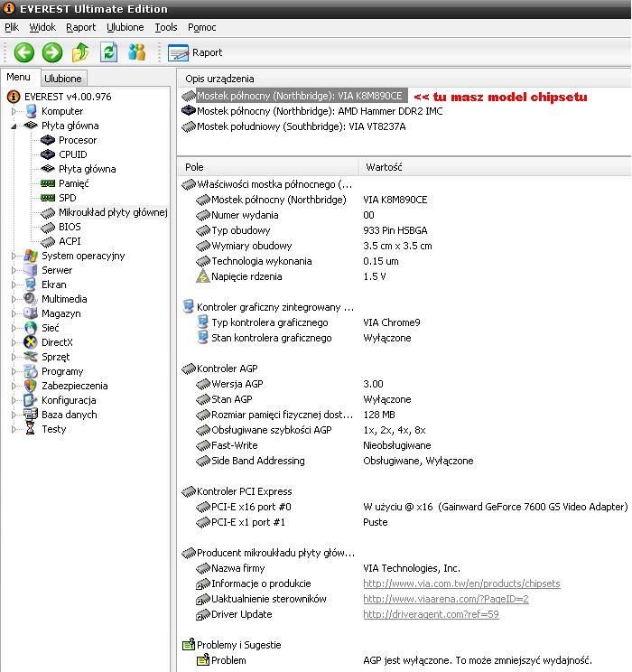
Task: Click the DirectX yellow X icon
Action: click(x=31, y=342)
